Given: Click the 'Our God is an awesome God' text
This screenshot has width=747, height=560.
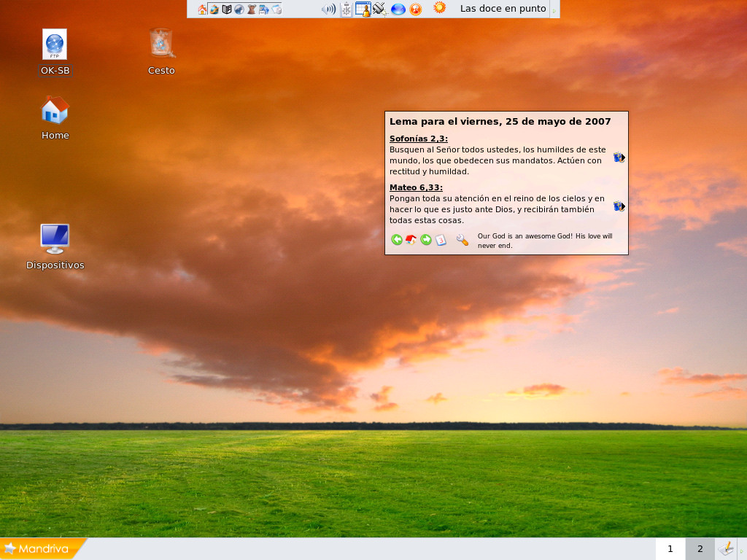Looking at the screenshot, I should [545, 241].
